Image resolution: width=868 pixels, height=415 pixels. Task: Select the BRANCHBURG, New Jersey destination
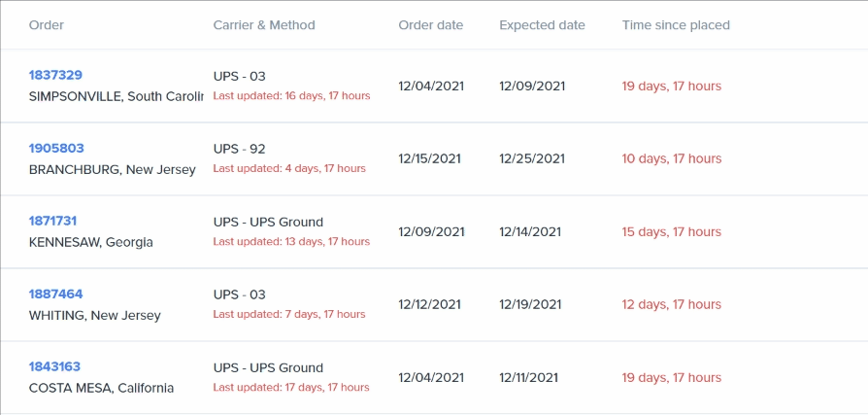pos(113,170)
